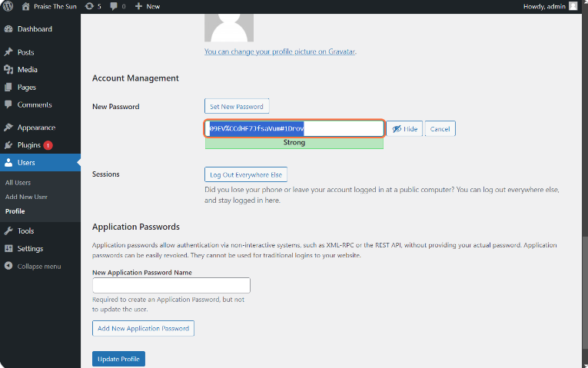Viewport: 588px width, 368px height.
Task: Open the comments bubble in admin bar
Action: coord(119,6)
